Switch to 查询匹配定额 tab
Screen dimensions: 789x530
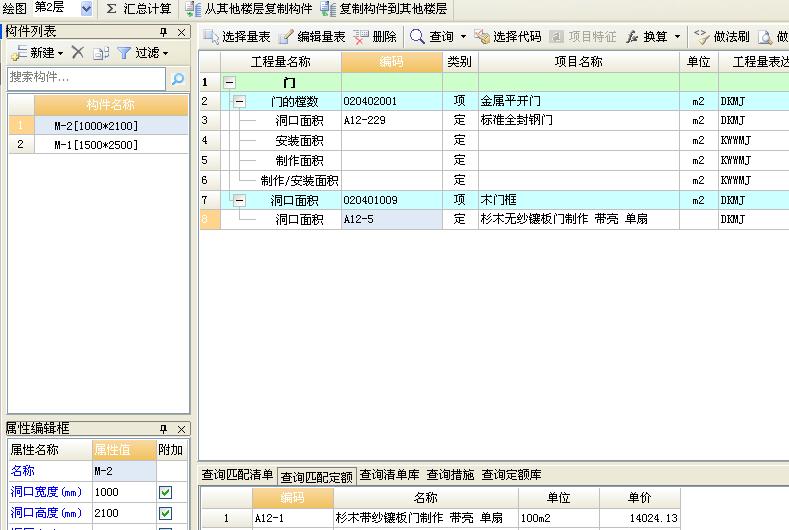(x=317, y=476)
